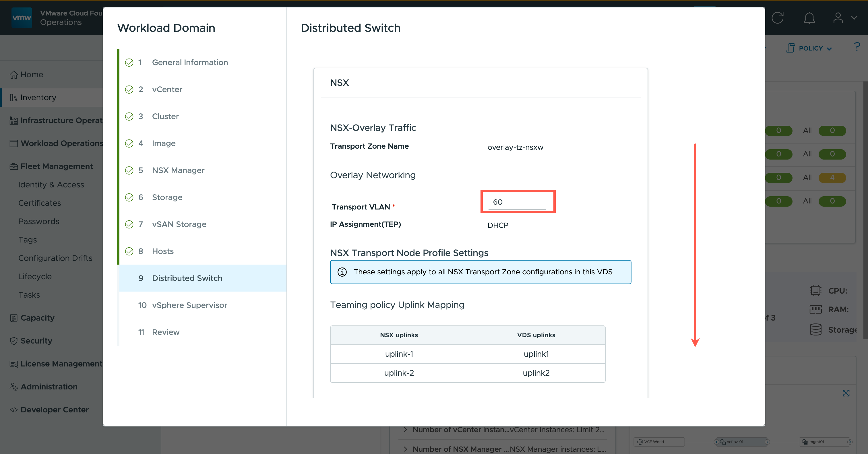
Task: Click the yellow badge showing 4
Action: (832, 177)
